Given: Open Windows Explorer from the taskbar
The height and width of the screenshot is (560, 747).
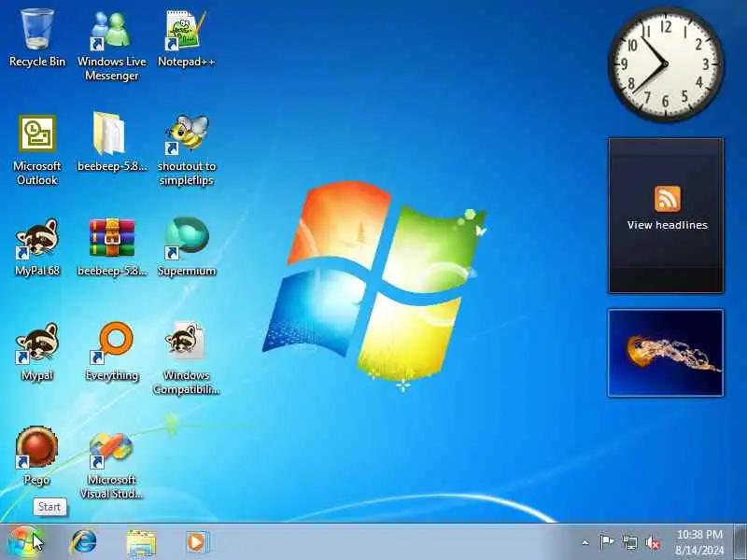Looking at the screenshot, I should 141,542.
